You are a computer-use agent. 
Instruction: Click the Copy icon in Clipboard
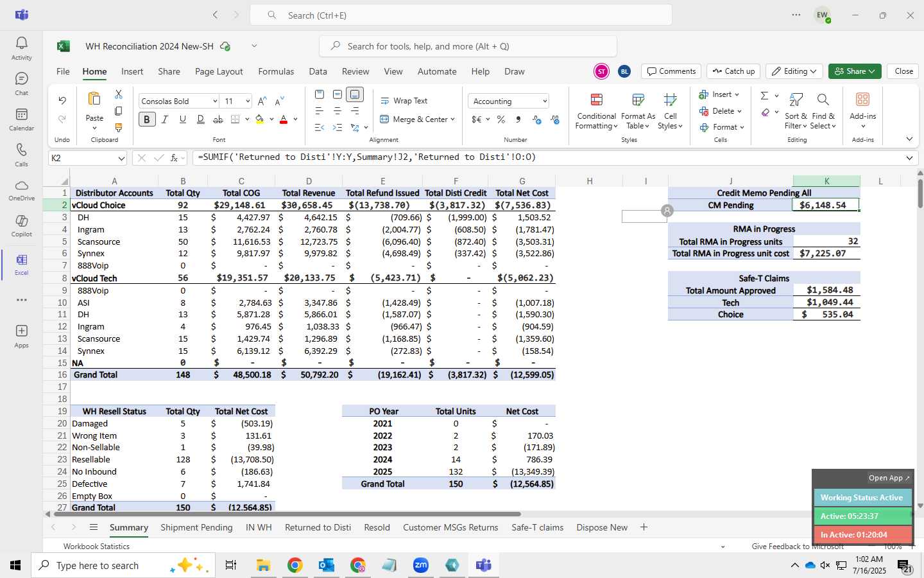point(118,111)
